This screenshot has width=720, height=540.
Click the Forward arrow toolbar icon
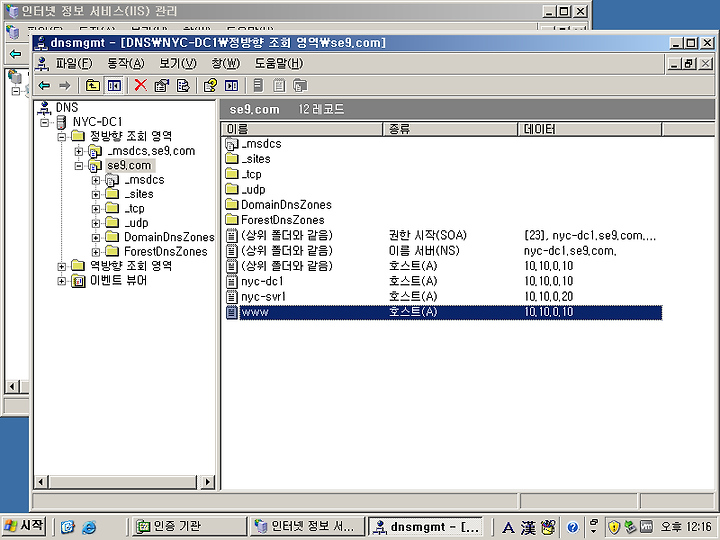[65, 85]
